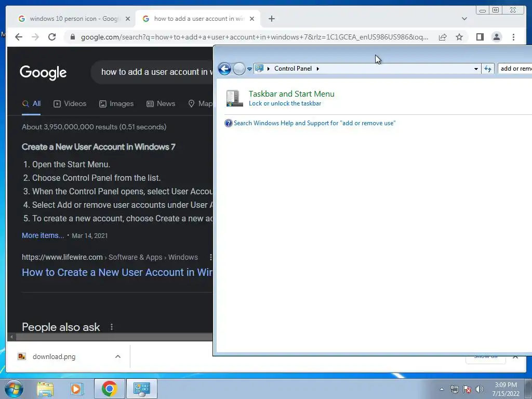Click Control Panel taskbar button
Viewport: 532px width, 399px height.
(x=142, y=389)
